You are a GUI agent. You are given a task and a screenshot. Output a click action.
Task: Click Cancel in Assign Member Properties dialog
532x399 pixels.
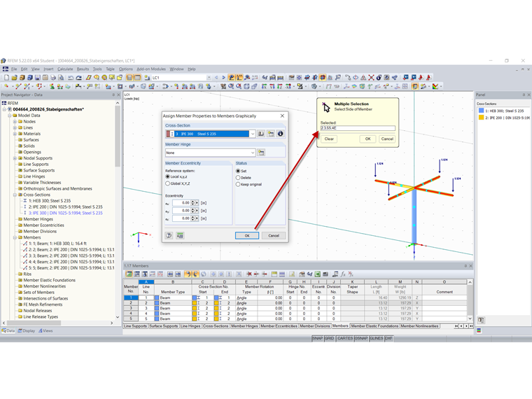point(274,235)
